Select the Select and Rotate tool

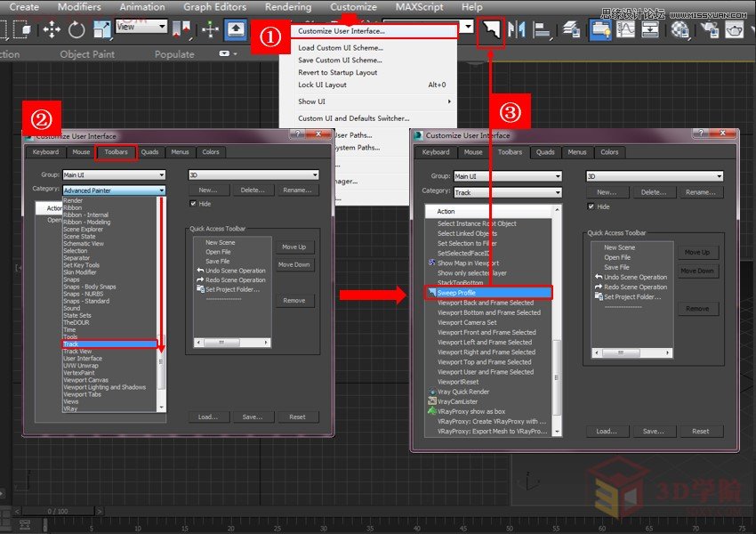pos(76,30)
